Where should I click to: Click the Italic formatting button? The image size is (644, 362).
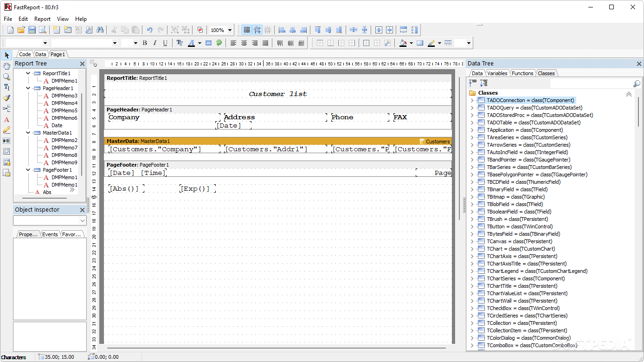coord(155,43)
